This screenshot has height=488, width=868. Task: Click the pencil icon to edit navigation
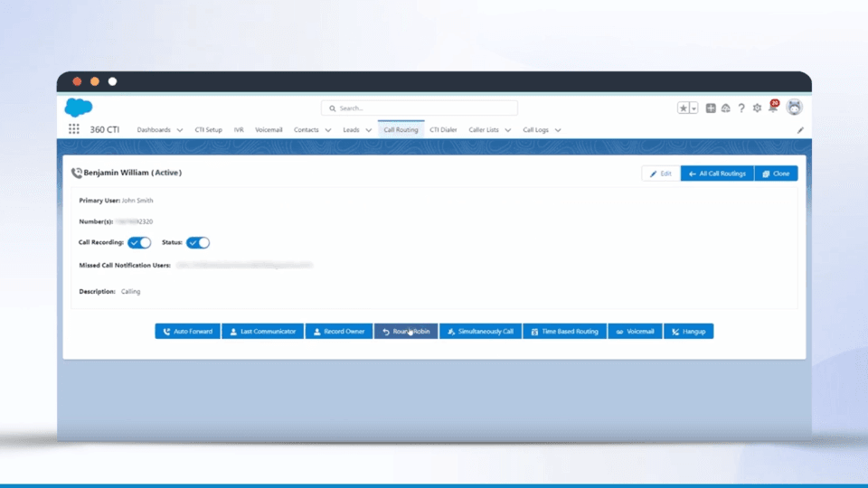pyautogui.click(x=800, y=130)
